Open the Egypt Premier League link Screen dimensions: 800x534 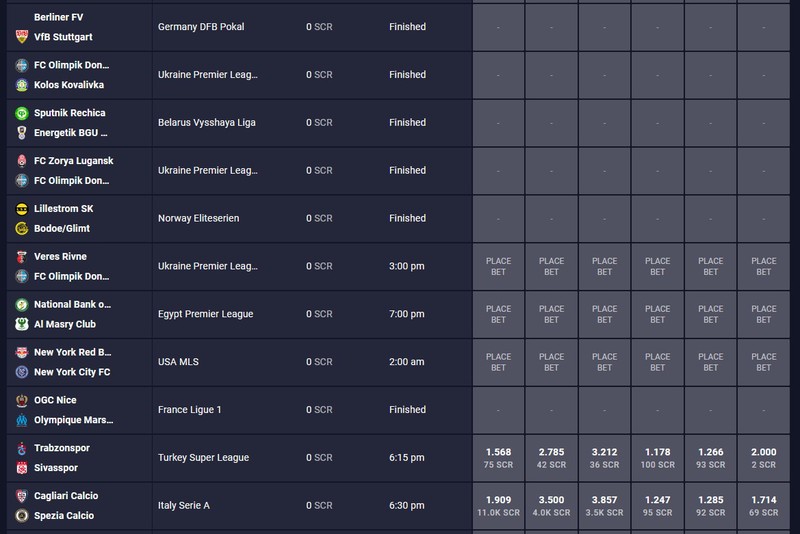pyautogui.click(x=206, y=314)
